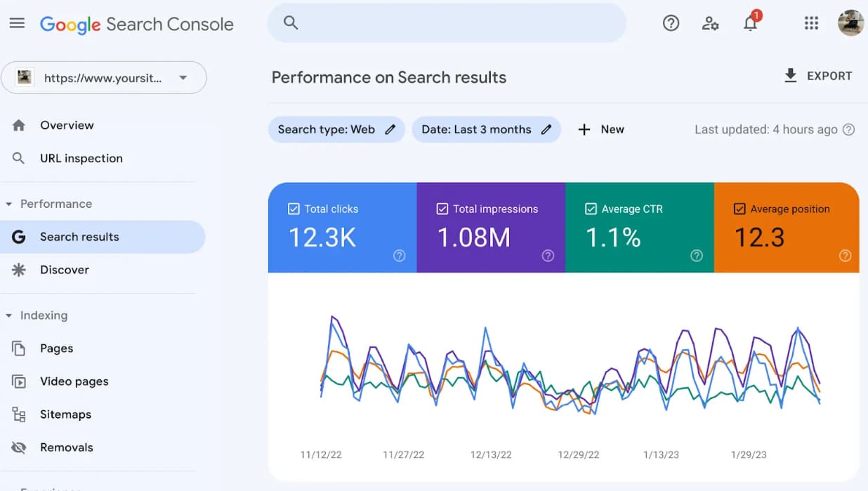
Task: Uncheck the Total impressions checkbox
Action: 442,209
